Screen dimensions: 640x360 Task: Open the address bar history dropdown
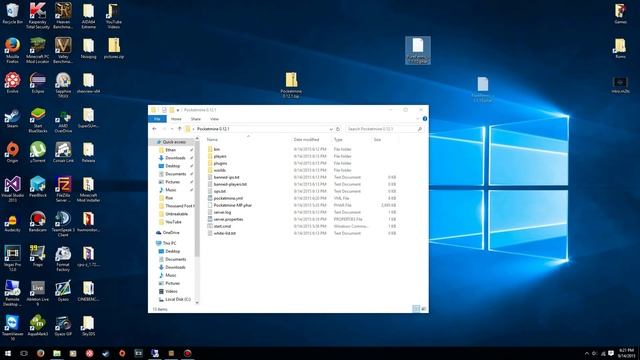(331, 129)
